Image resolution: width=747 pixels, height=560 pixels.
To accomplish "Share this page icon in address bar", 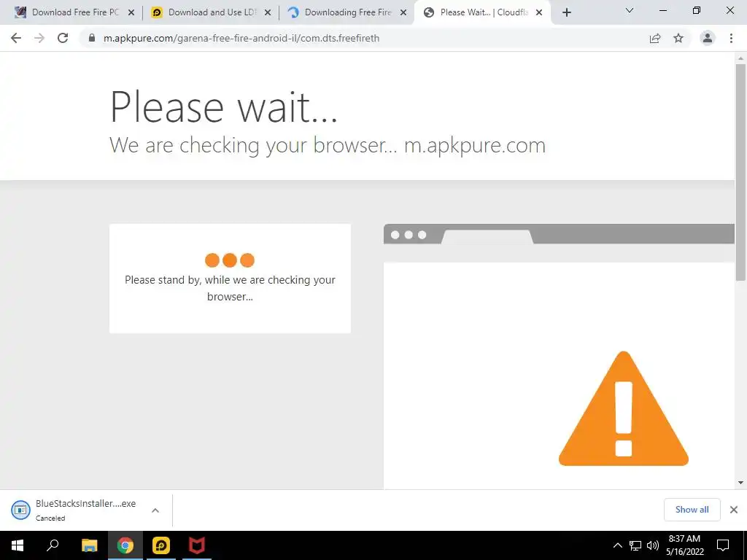I will click(655, 38).
